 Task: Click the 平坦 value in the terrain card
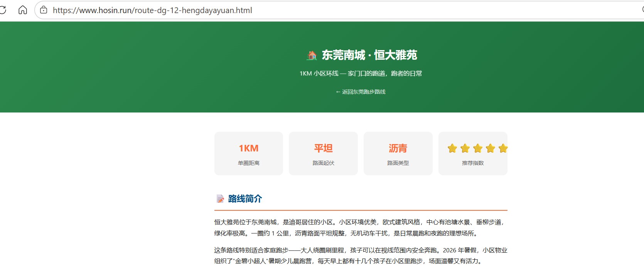click(x=323, y=148)
